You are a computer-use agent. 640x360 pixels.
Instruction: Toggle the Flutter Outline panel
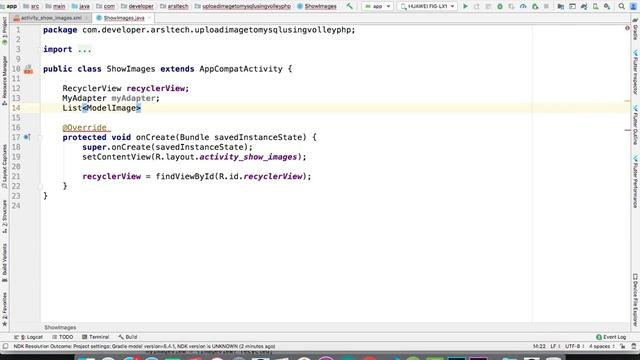(635, 125)
